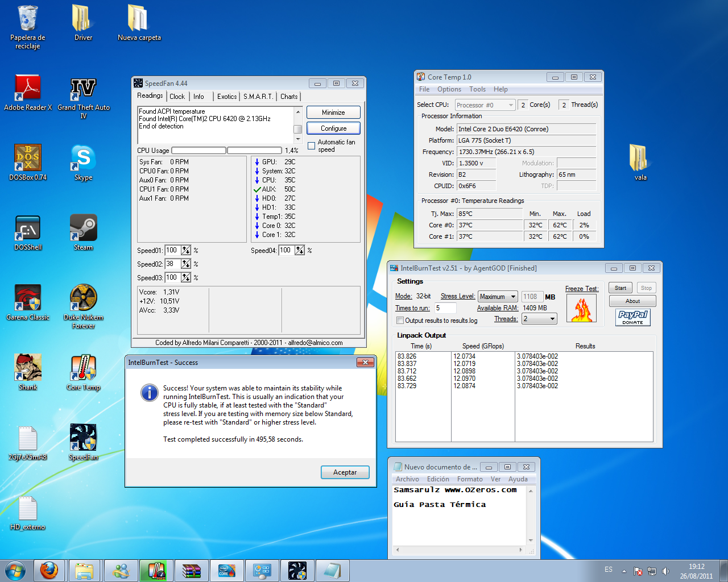This screenshot has height=582, width=728.
Task: Click Start button in IntelBurnTest
Action: click(621, 288)
